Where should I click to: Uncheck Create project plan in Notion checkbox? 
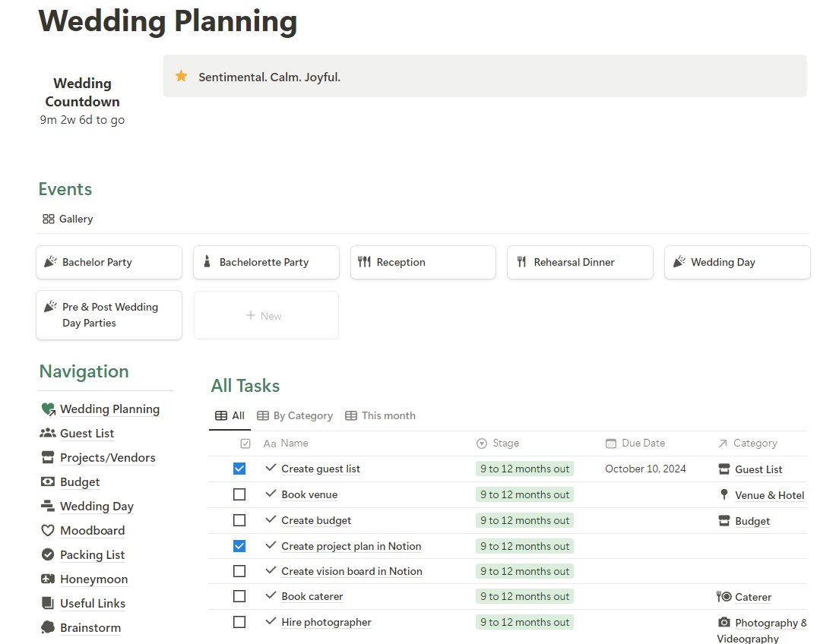[239, 546]
